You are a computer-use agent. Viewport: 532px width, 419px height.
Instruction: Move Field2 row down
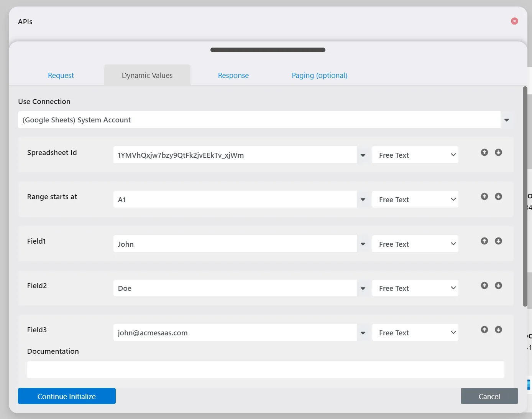(x=498, y=285)
